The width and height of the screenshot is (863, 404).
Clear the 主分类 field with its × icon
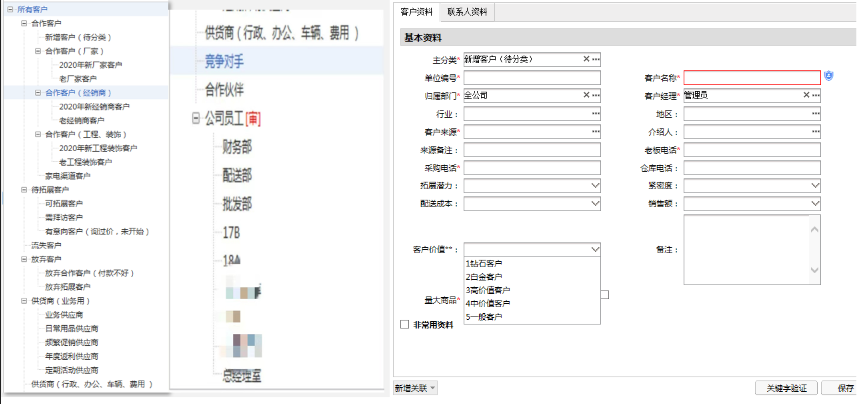pyautogui.click(x=586, y=59)
